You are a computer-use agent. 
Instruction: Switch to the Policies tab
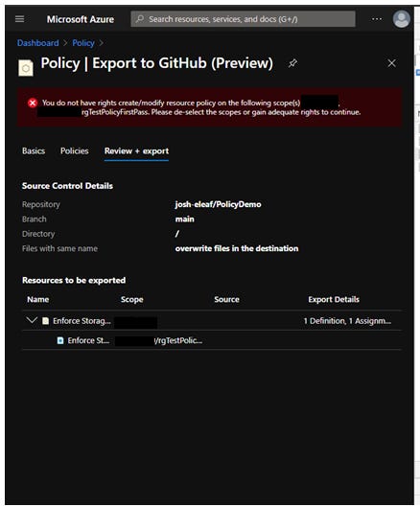point(75,151)
